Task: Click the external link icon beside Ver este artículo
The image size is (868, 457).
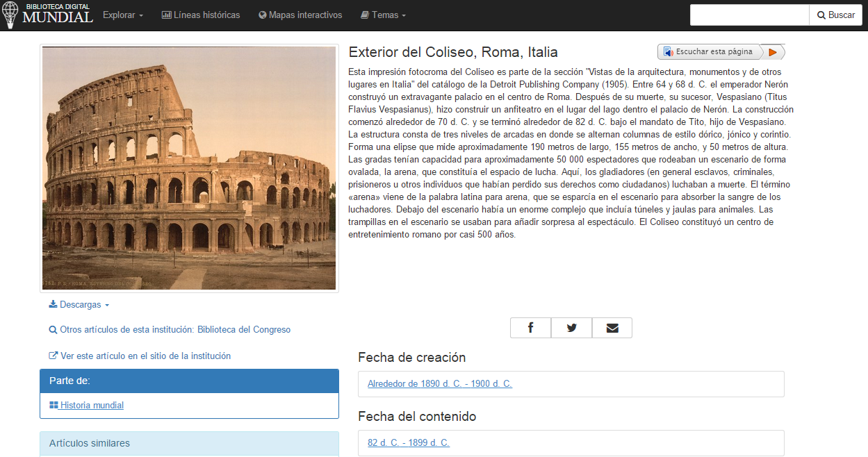Action: 53,356
